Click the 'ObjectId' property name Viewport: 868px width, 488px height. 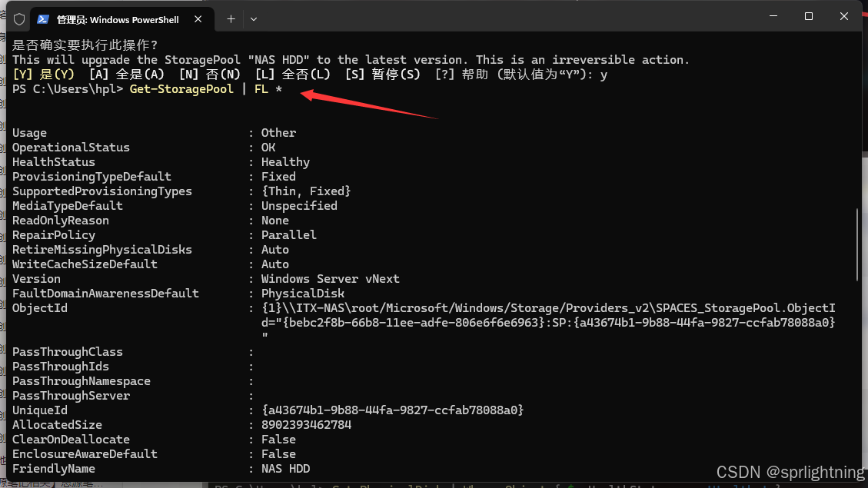click(x=40, y=307)
